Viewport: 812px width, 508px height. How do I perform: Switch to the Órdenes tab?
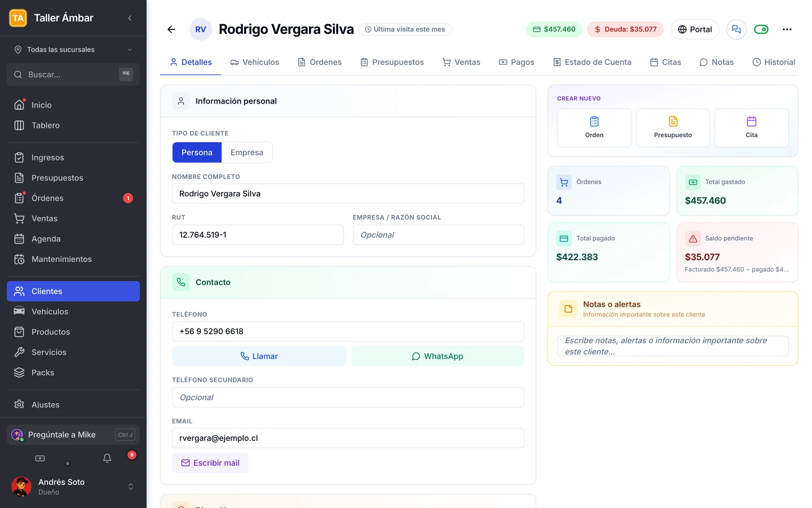coord(320,62)
